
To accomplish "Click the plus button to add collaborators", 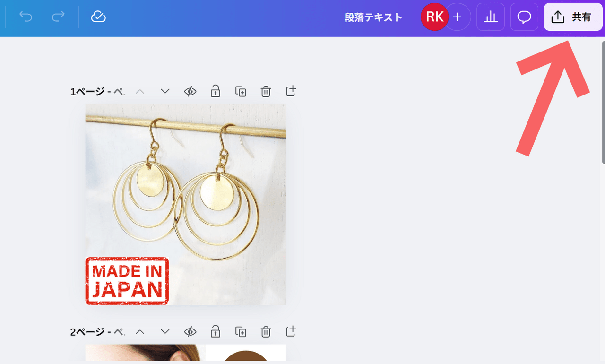I will (457, 17).
